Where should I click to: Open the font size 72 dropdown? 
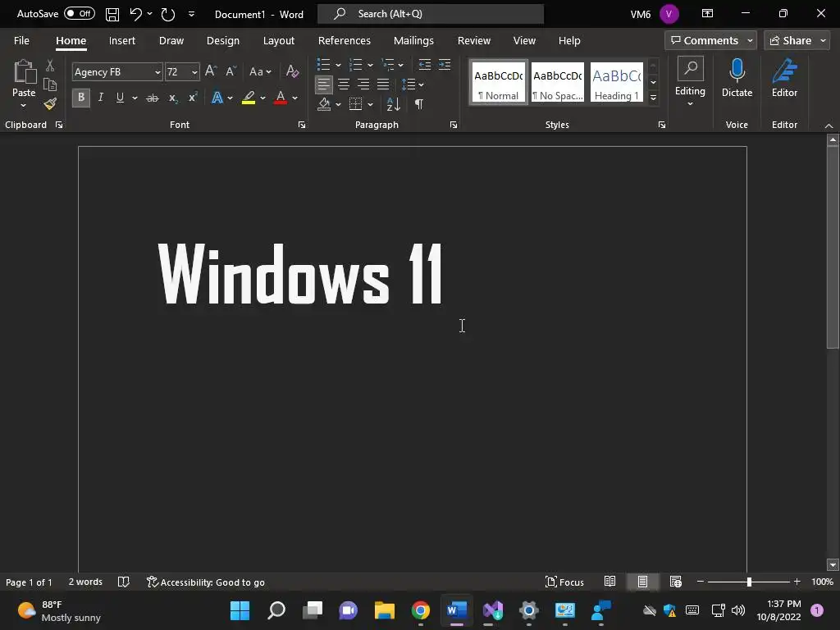194,72
